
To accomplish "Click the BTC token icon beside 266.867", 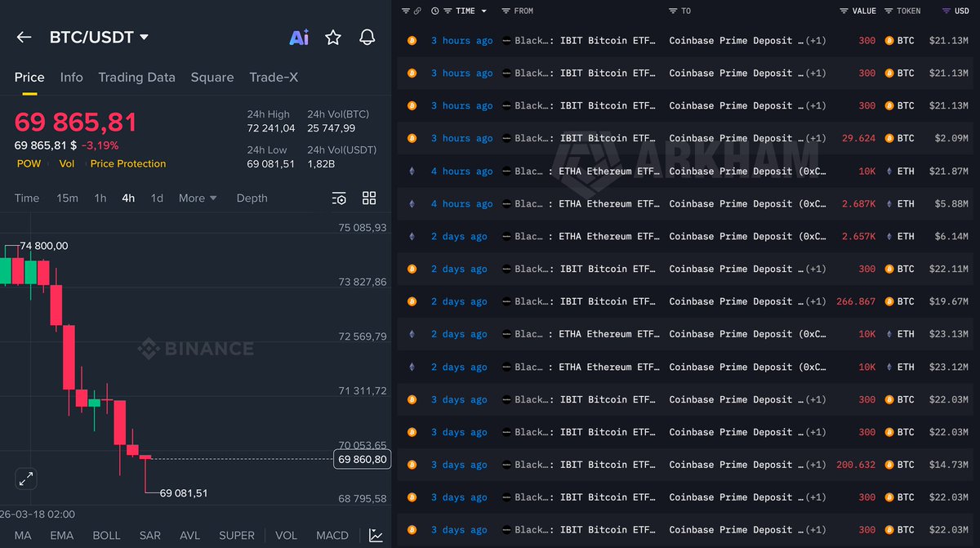I will point(889,301).
